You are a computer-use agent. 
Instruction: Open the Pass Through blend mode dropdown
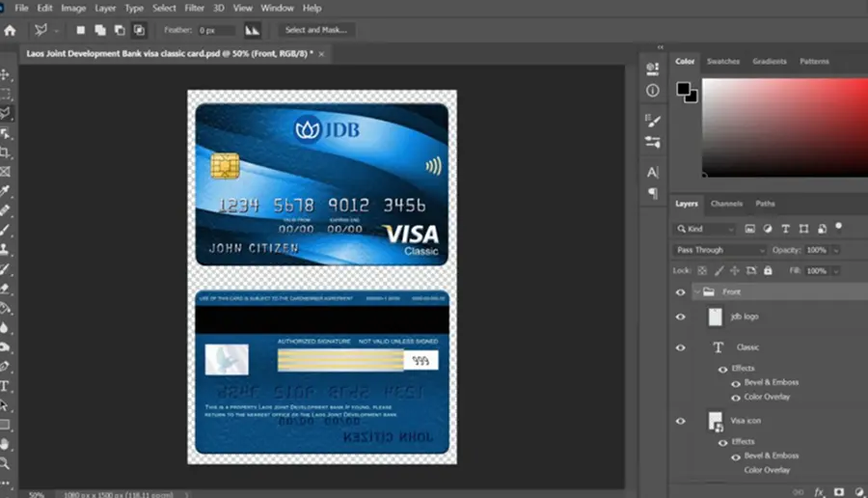click(x=719, y=250)
